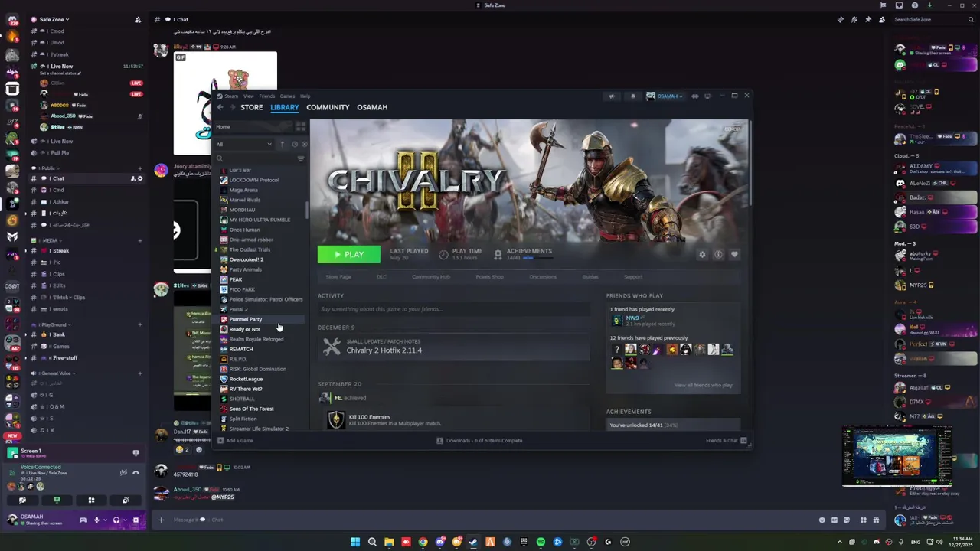Open Chivalry 2 game settings gear

coord(702,254)
